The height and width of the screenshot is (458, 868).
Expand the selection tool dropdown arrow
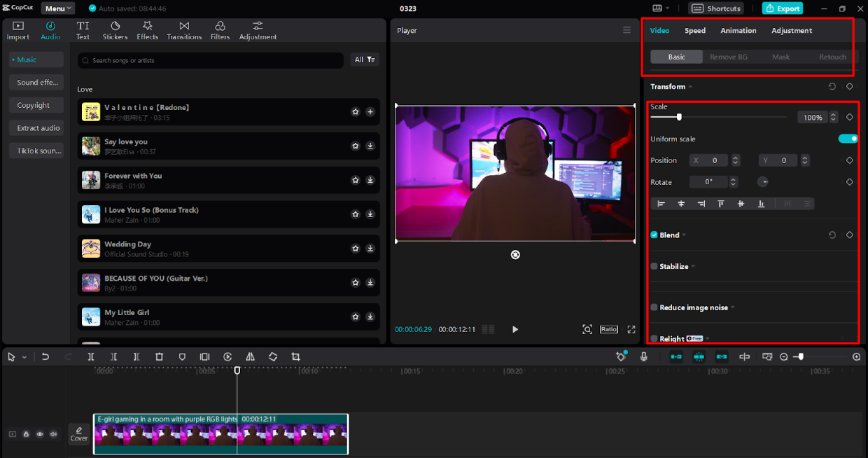coord(24,357)
